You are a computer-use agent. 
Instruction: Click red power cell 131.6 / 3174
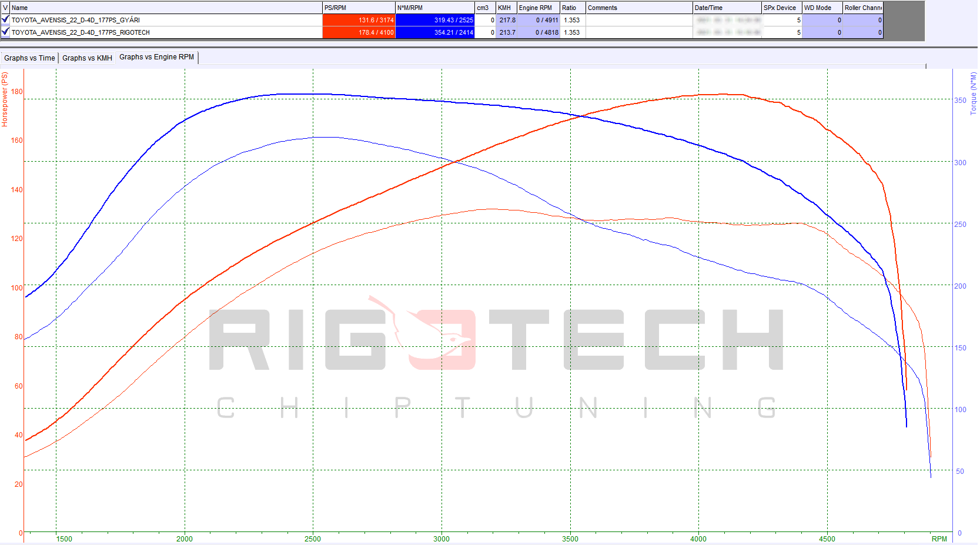pyautogui.click(x=359, y=20)
